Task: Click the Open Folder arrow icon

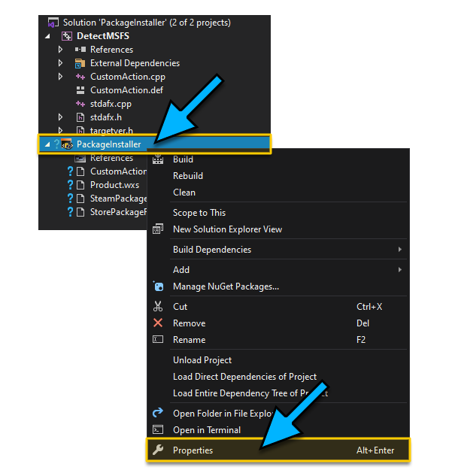Action: point(158,413)
